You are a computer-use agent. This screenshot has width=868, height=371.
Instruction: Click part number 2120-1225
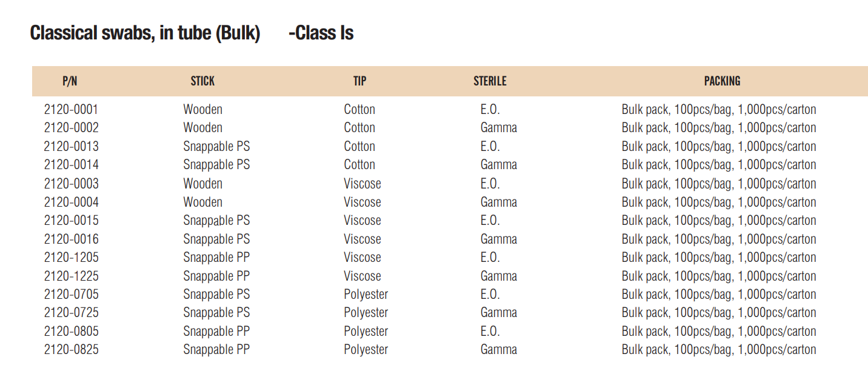pos(71,276)
